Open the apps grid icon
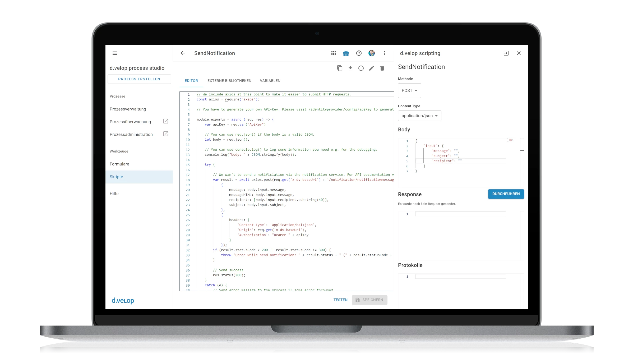 (334, 53)
